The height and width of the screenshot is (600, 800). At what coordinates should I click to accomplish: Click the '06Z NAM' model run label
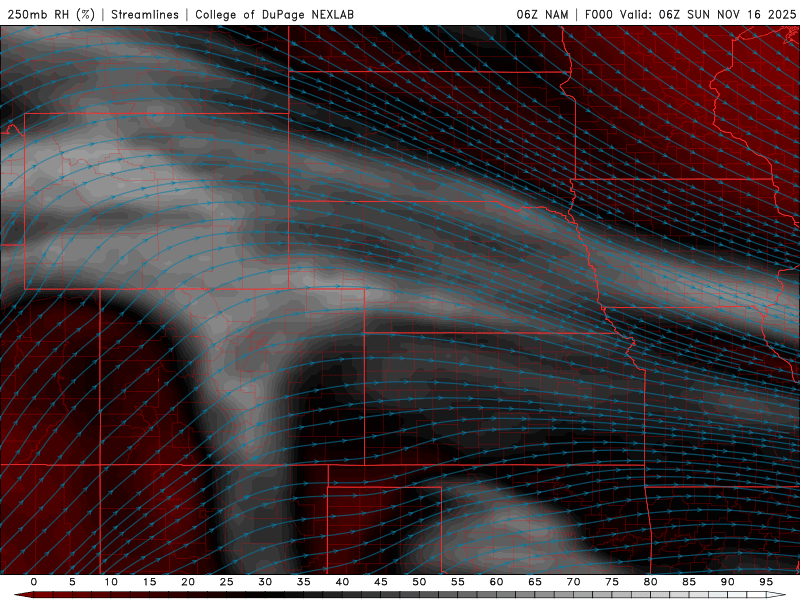(542, 14)
